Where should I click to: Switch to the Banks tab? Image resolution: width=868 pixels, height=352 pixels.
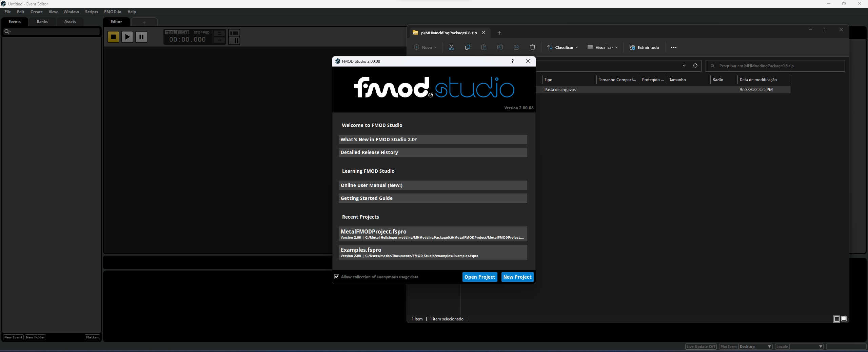42,22
